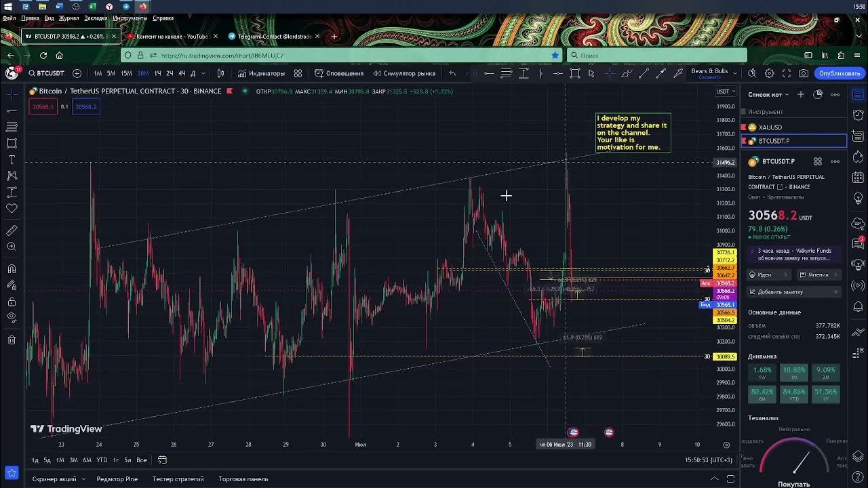The image size is (868, 488).
Task: Open go to date calendar icon
Action: pyautogui.click(x=162, y=460)
